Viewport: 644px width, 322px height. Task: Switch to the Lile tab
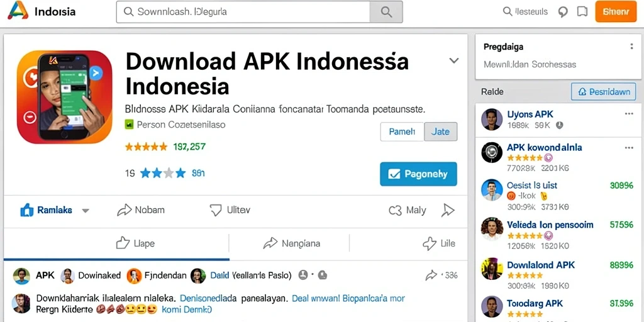438,243
